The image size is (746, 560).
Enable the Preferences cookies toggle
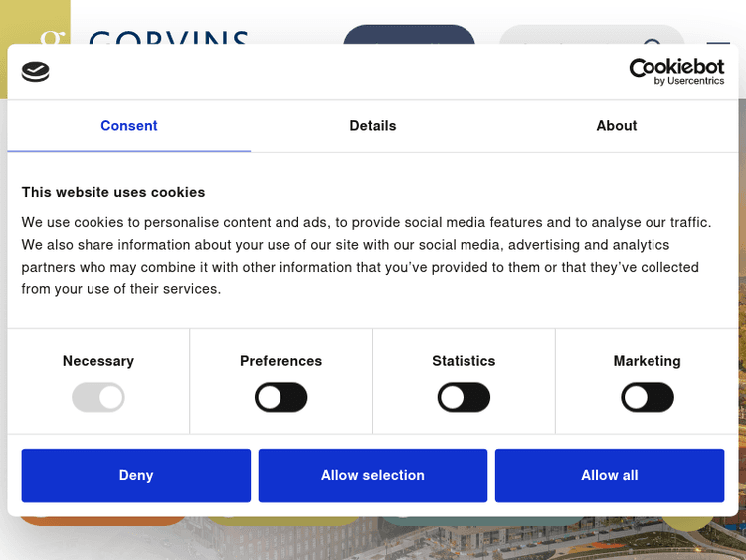tap(281, 398)
